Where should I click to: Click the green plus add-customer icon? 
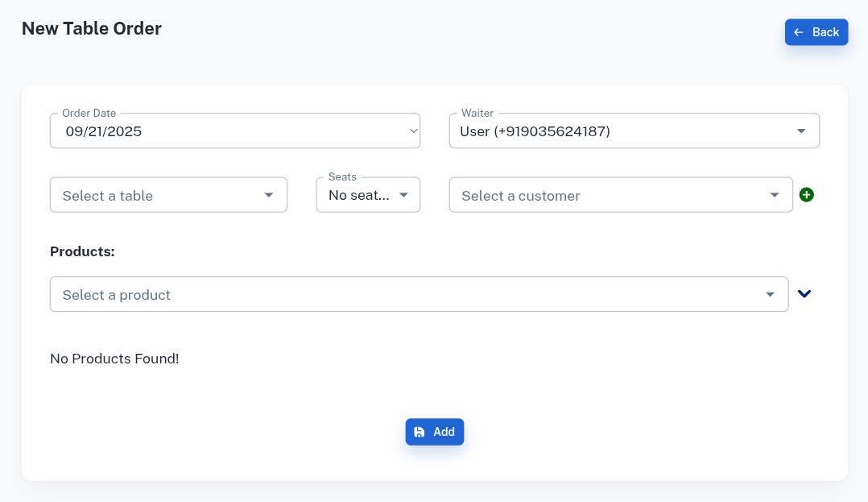click(x=806, y=195)
